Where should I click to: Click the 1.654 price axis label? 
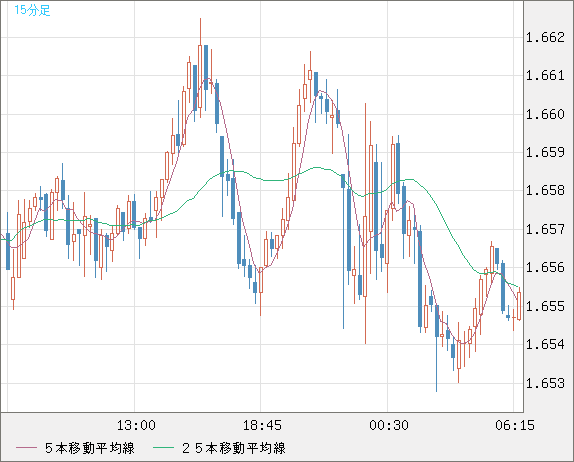(545, 344)
